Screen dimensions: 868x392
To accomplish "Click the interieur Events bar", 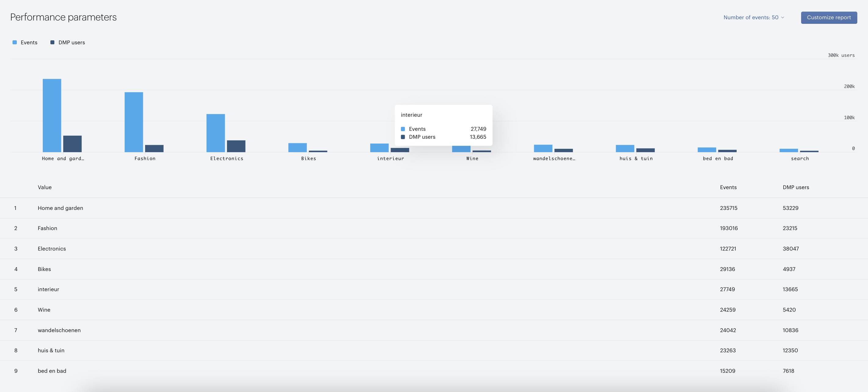I will [379, 148].
